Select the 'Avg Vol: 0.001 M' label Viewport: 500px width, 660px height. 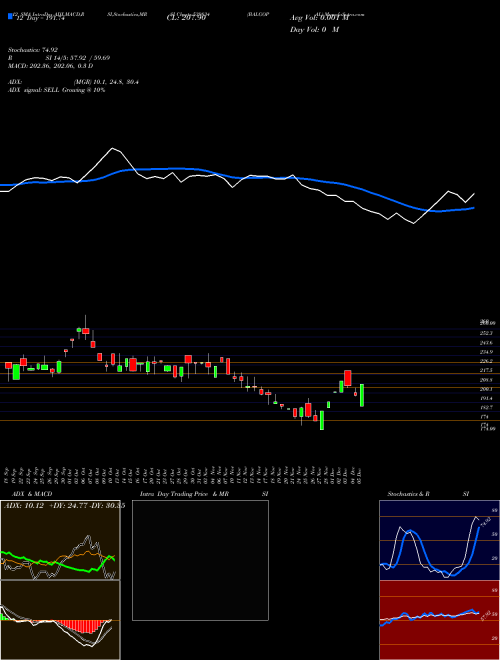pyautogui.click(x=319, y=18)
